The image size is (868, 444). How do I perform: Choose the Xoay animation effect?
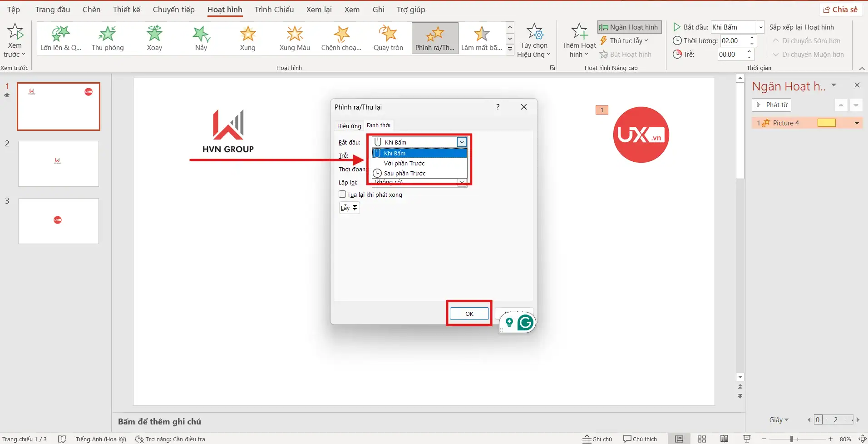point(154,38)
